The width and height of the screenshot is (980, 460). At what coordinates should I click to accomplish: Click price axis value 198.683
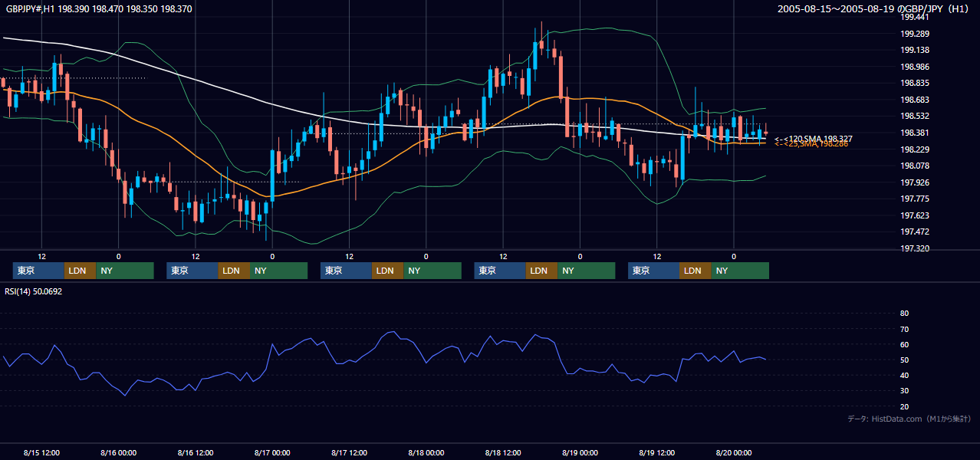pos(915,100)
